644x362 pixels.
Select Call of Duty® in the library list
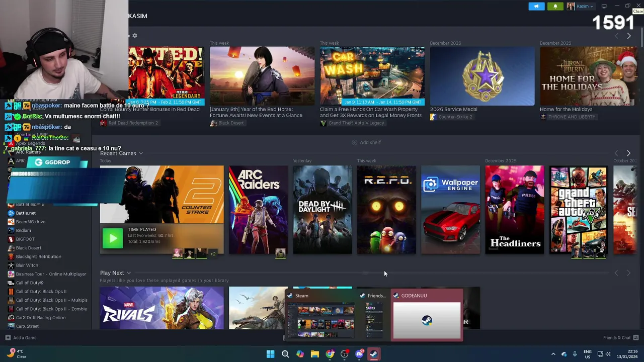click(30, 283)
